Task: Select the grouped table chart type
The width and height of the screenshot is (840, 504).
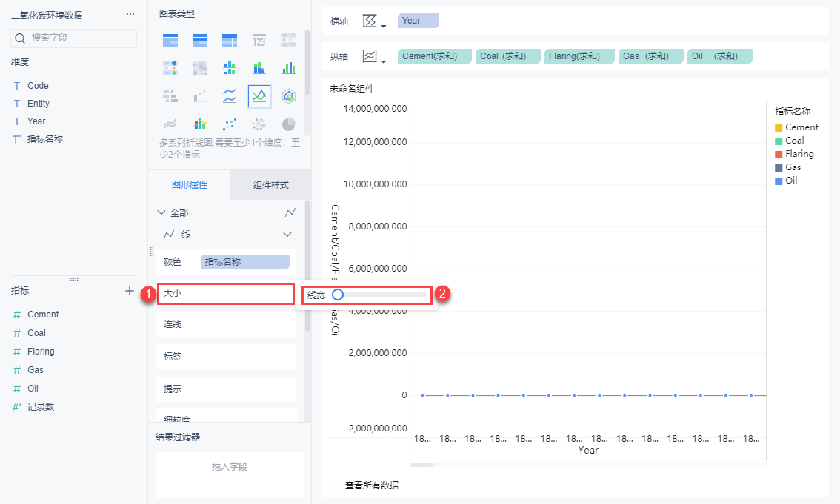Action: click(x=170, y=40)
